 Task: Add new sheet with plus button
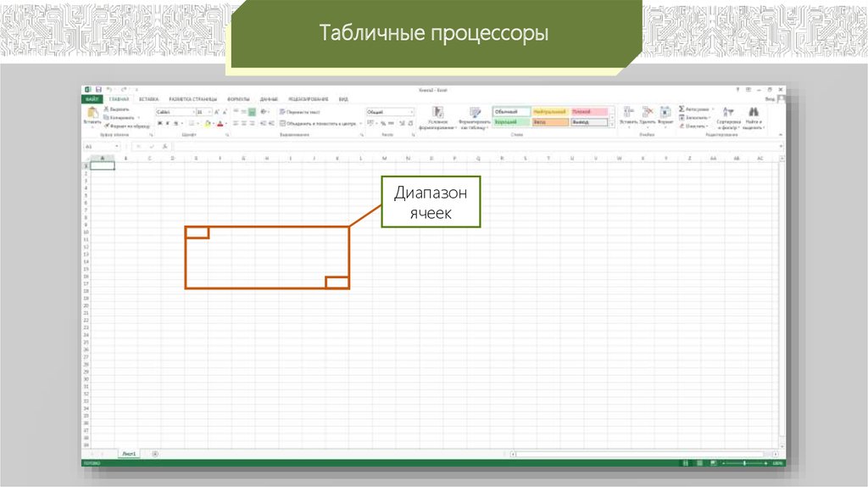155,454
